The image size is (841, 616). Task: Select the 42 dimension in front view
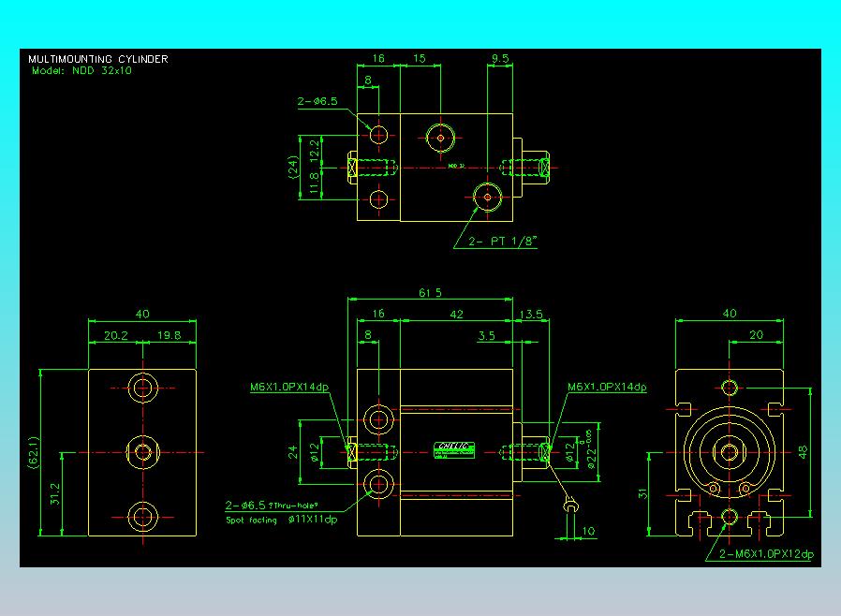[456, 315]
